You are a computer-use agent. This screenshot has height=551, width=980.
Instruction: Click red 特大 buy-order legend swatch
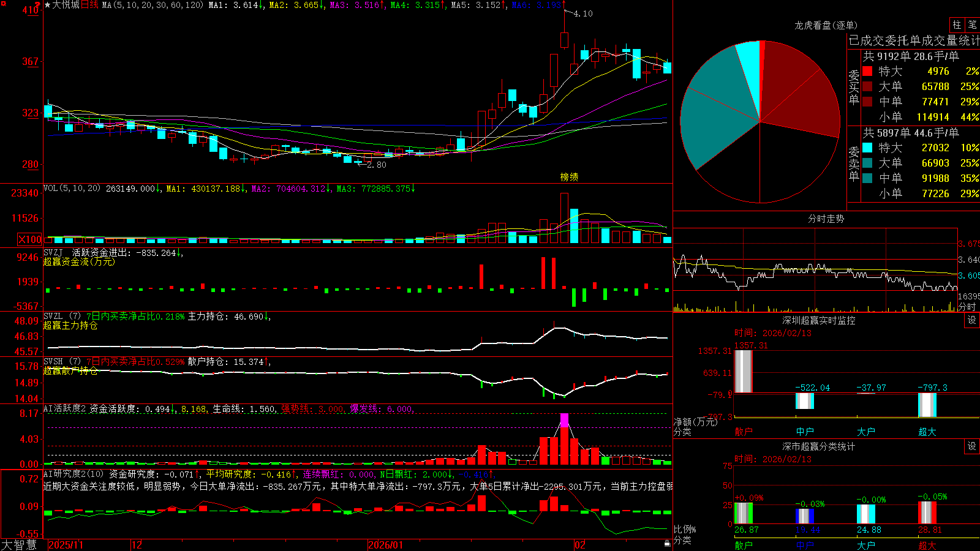[x=867, y=71]
